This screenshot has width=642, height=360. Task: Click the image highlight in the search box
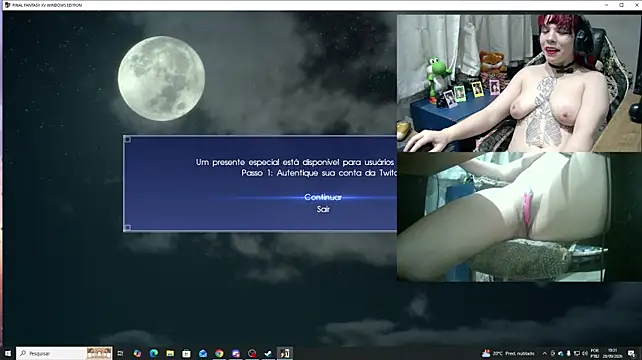tap(99, 353)
